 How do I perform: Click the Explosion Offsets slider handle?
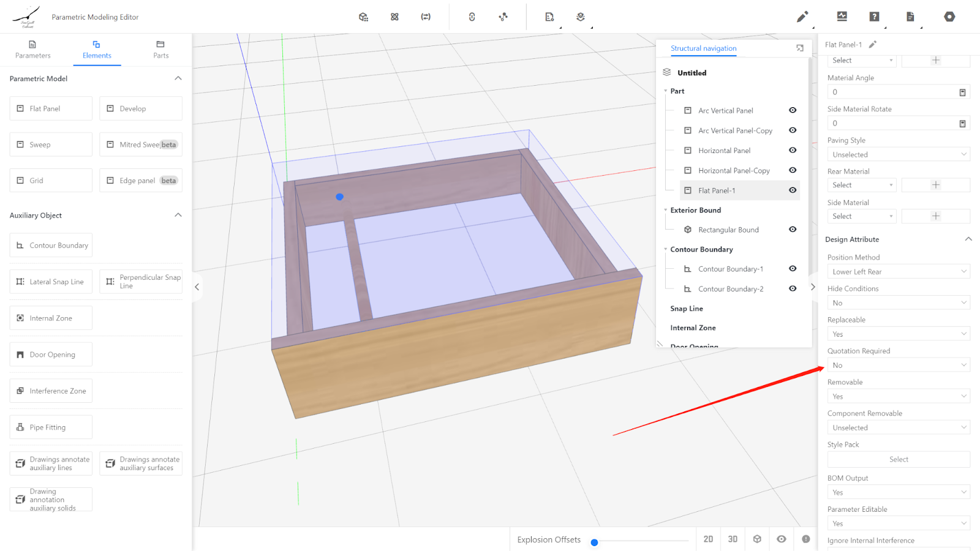tap(594, 542)
